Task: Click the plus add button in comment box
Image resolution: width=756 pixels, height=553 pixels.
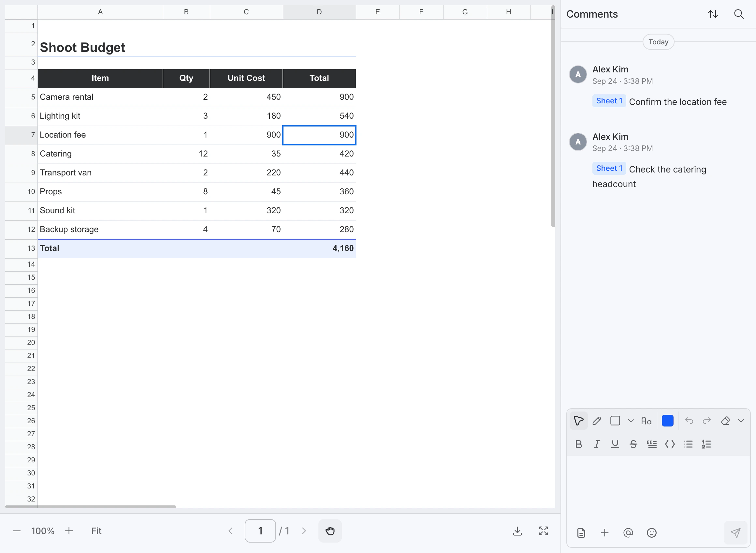Action: (x=604, y=532)
